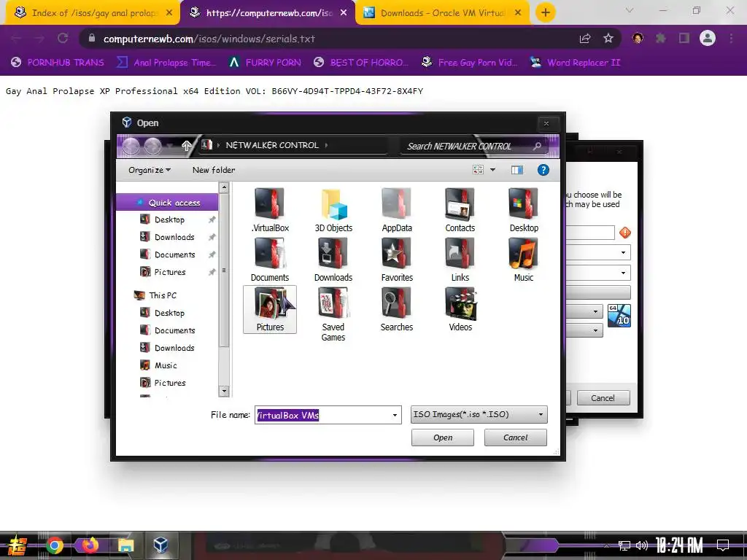
Task: Click navigation pane scrollbar up arrow
Action: click(224, 187)
